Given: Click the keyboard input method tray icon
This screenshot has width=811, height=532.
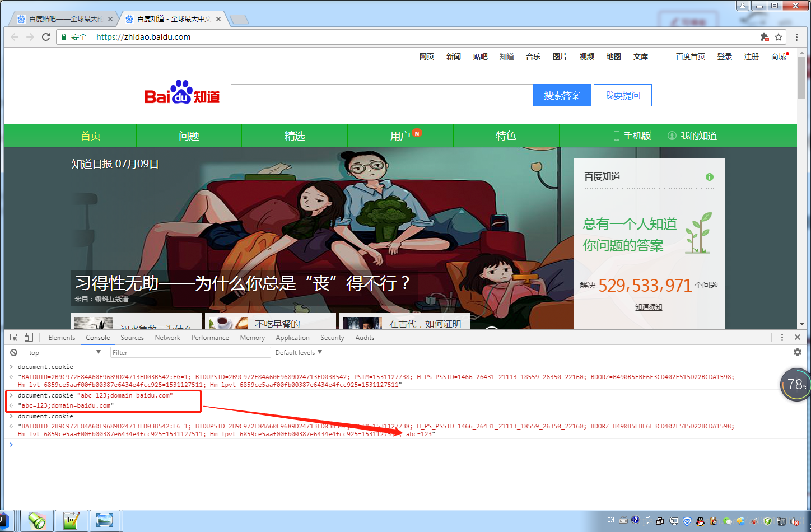Looking at the screenshot, I should point(623,520).
